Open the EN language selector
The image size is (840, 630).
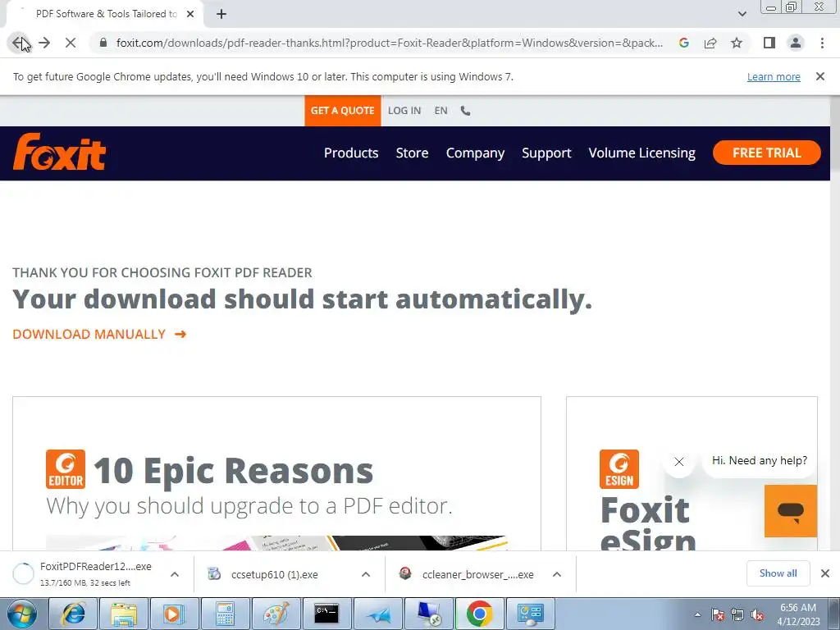pos(441,111)
